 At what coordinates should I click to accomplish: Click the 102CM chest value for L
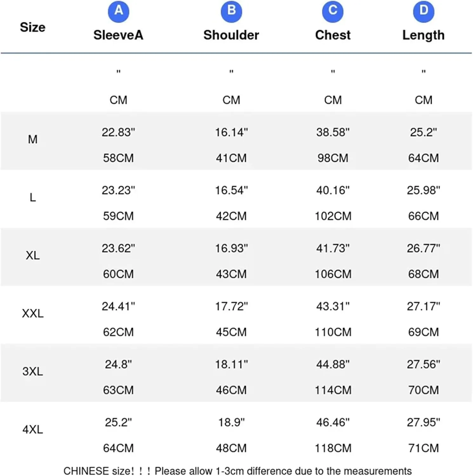(333, 216)
